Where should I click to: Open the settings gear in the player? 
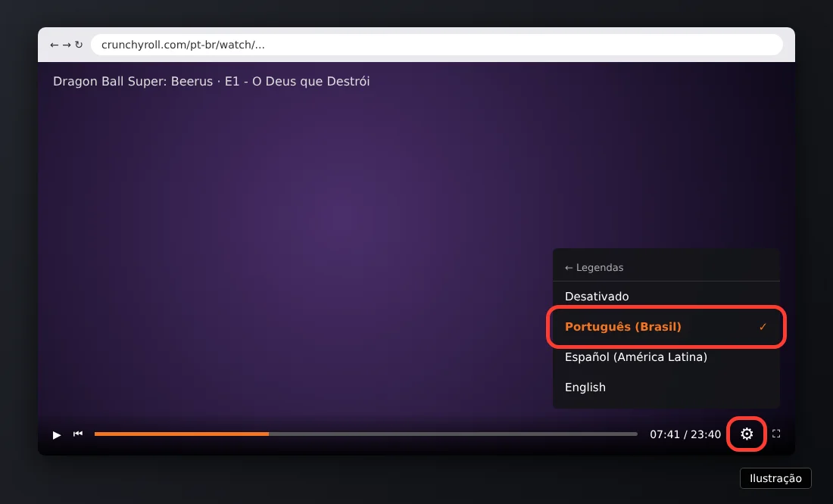coord(747,434)
